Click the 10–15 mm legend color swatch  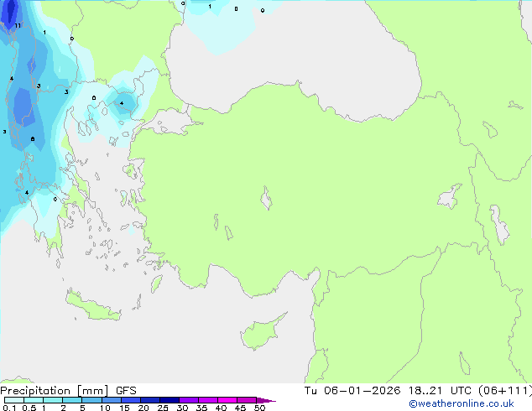[x=112, y=400]
